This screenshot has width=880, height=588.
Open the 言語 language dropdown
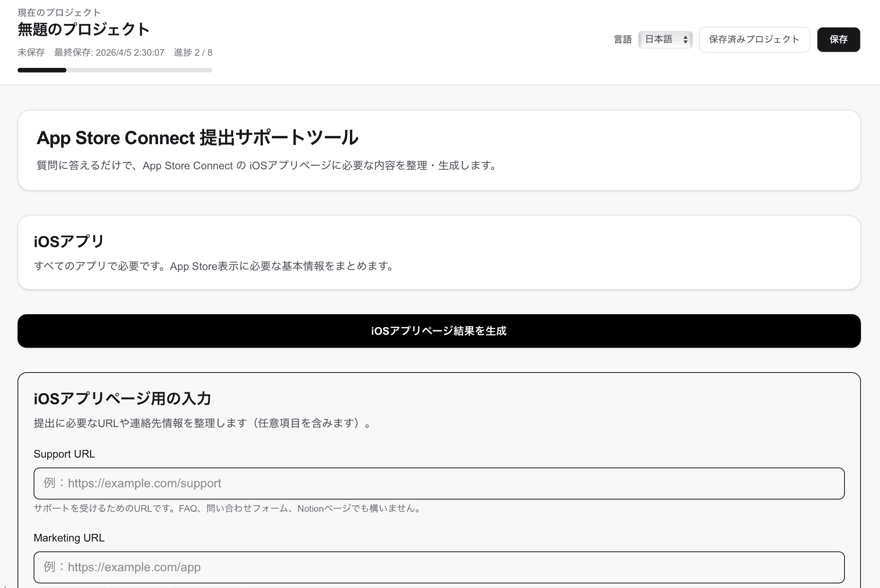click(x=665, y=39)
